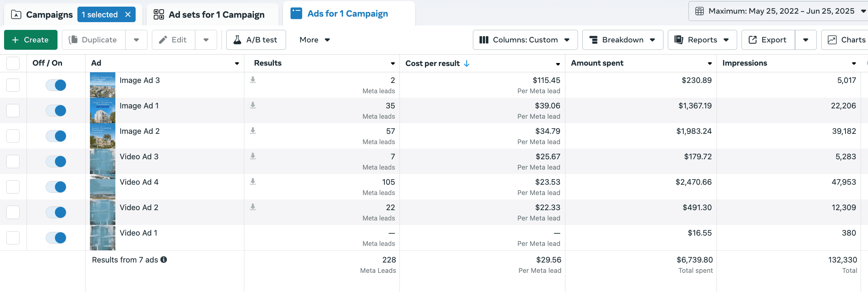The height and width of the screenshot is (292, 868).
Task: Open the Columns: Custom dropdown
Action: pos(525,40)
